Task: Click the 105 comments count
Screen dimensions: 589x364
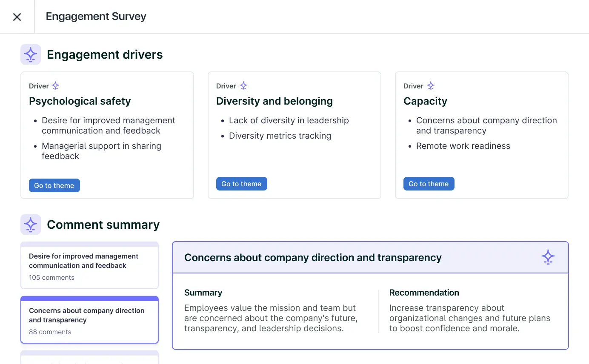Action: tap(51, 277)
